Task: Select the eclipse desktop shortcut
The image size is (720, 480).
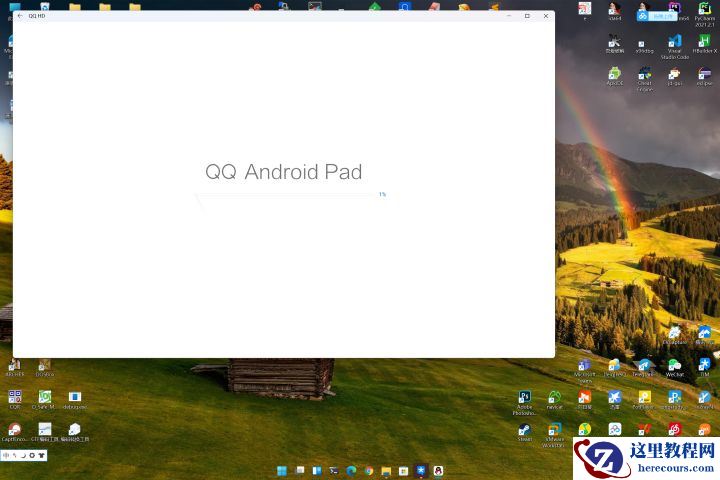Action: point(704,76)
